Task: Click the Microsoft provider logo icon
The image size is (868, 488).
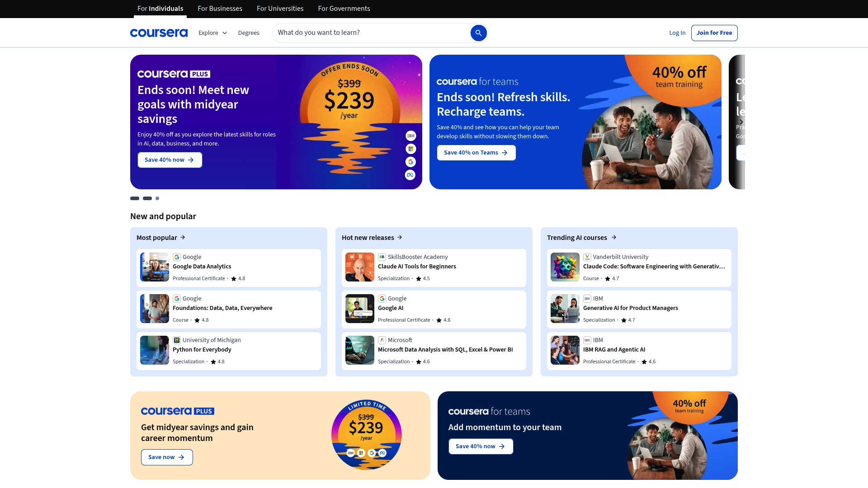Action: click(x=382, y=340)
